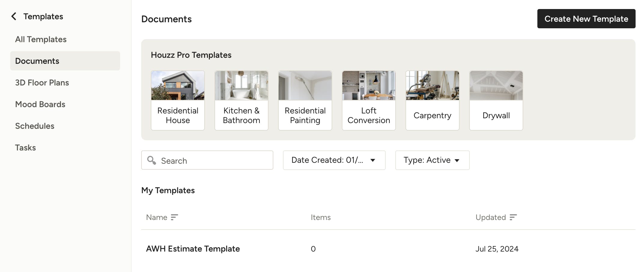Sort by Updated column icon
This screenshot has height=272, width=644.
[x=513, y=217]
